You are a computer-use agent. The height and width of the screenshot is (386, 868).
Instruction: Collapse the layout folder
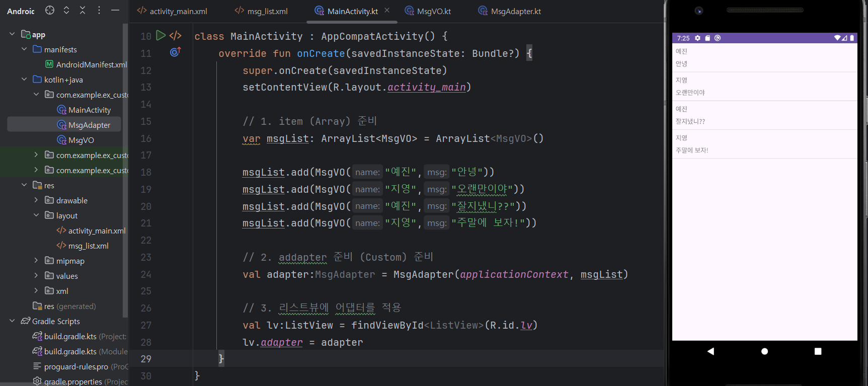click(36, 215)
